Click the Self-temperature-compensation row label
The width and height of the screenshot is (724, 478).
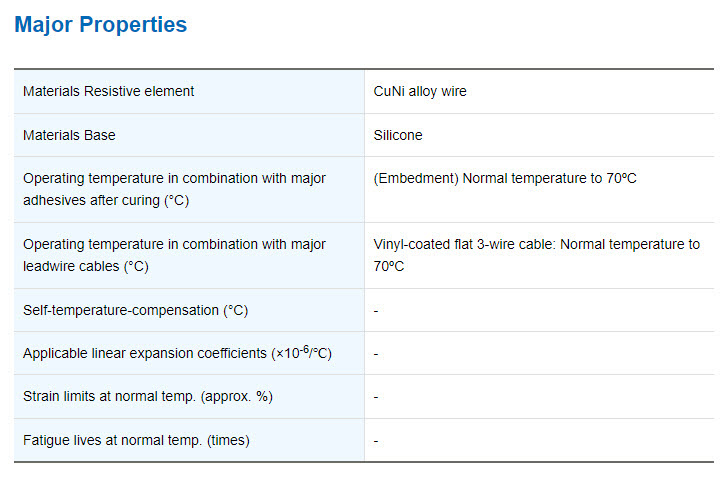point(135,310)
